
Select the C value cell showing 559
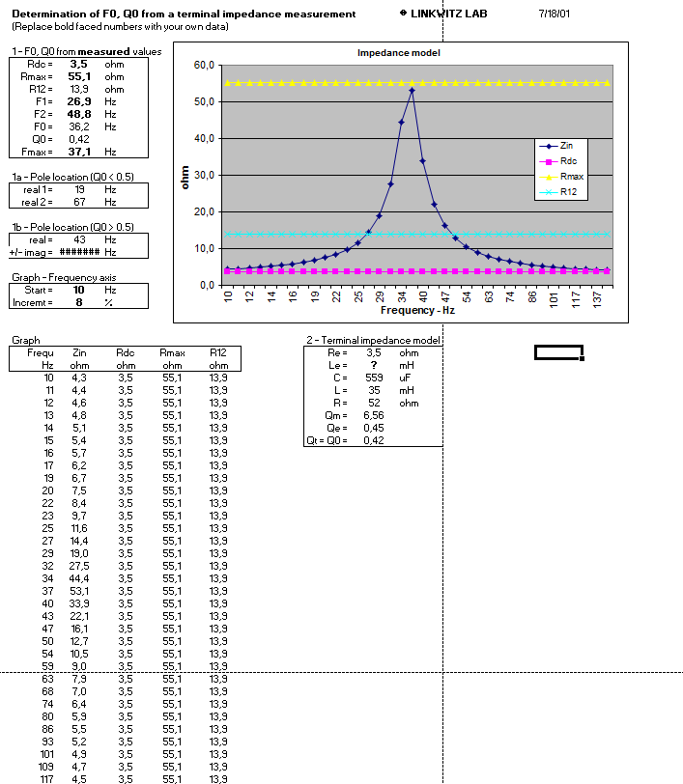(x=373, y=378)
